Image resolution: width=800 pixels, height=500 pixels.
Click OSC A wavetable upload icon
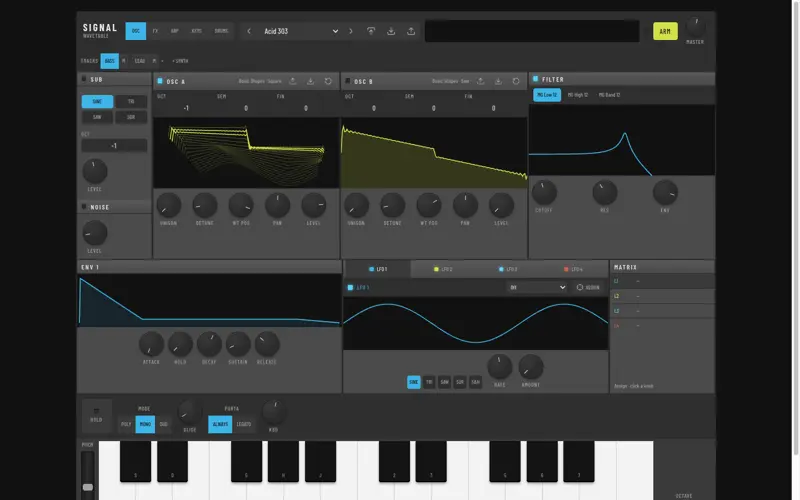(x=293, y=81)
